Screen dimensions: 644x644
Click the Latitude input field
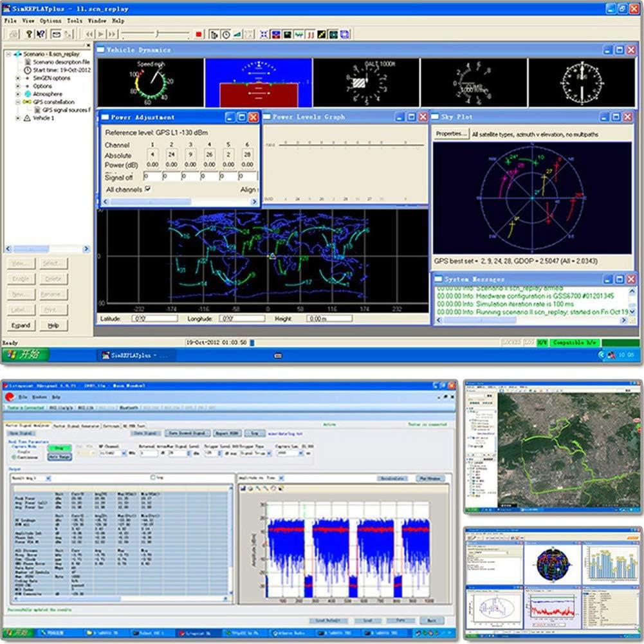pyautogui.click(x=145, y=318)
